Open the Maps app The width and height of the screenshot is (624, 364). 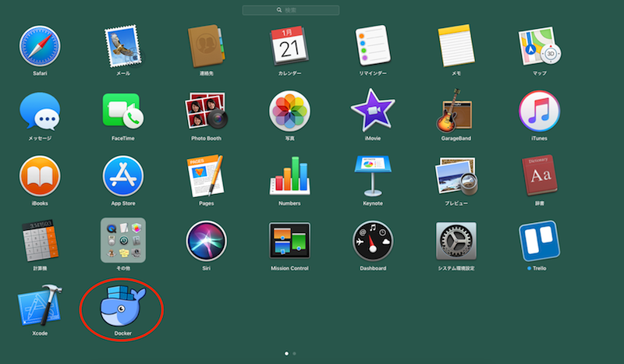pyautogui.click(x=539, y=46)
